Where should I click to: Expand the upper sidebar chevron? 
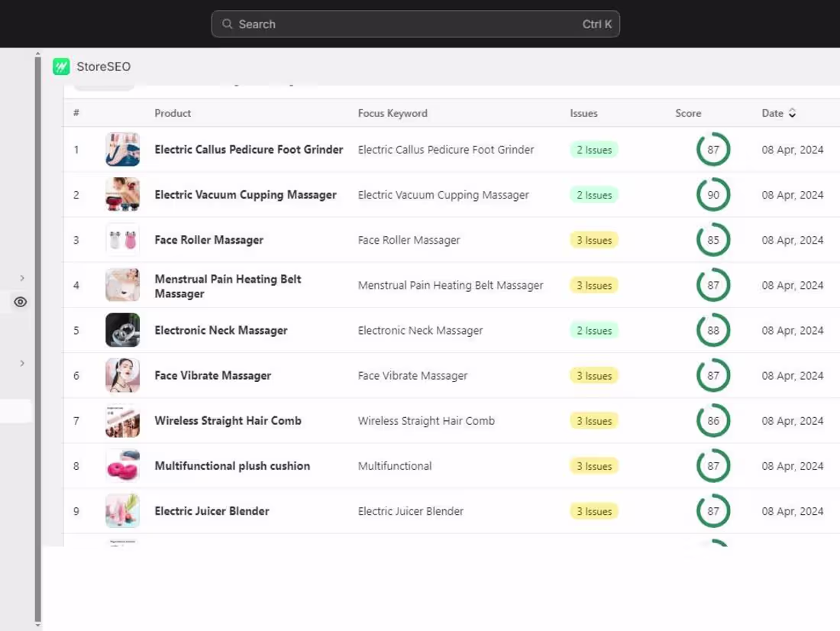click(22, 278)
